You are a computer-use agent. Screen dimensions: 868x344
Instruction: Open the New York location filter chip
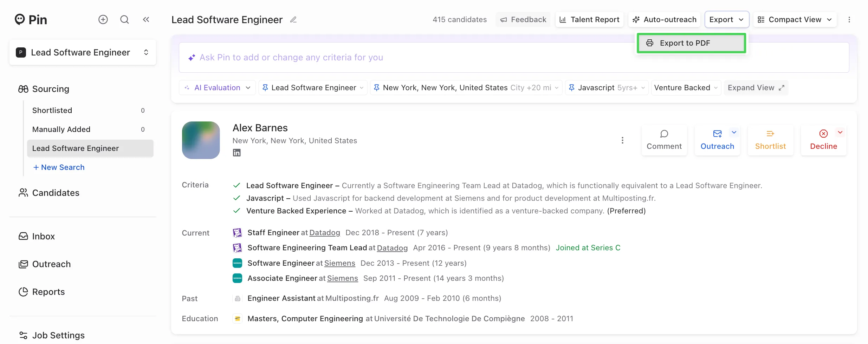466,87
